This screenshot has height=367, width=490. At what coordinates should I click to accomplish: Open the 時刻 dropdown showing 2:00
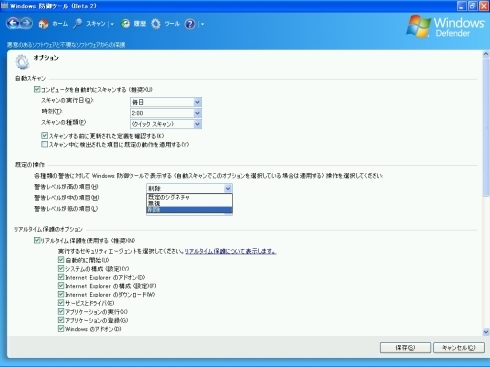coord(166,113)
